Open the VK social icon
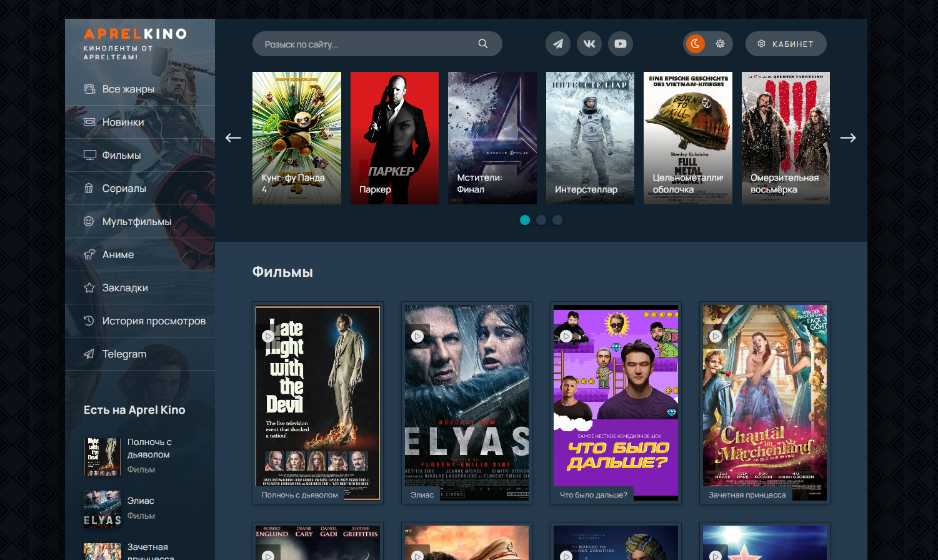938x560 pixels. click(x=589, y=44)
